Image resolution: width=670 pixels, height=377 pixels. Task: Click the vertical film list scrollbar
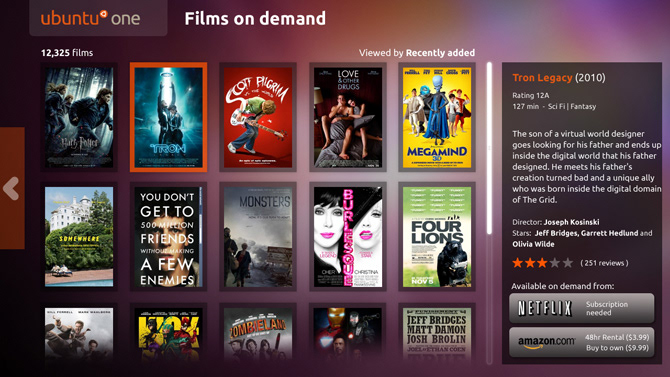(489, 148)
